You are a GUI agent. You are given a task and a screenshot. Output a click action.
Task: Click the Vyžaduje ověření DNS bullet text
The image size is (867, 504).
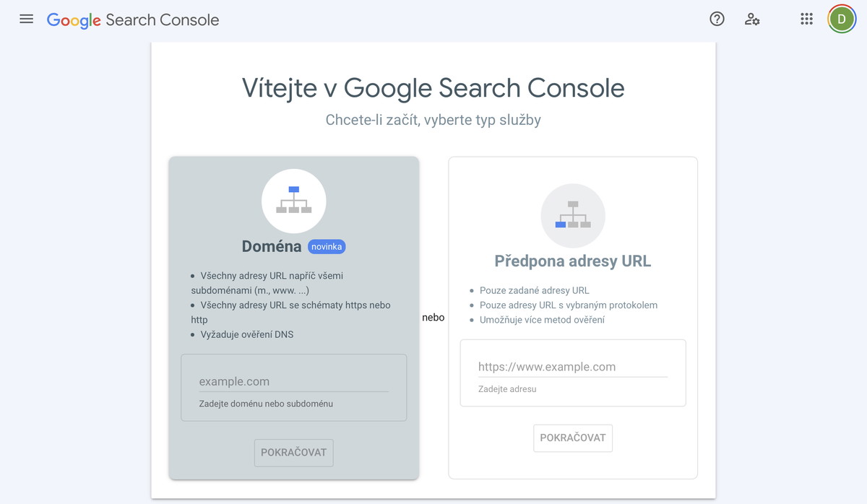click(246, 334)
